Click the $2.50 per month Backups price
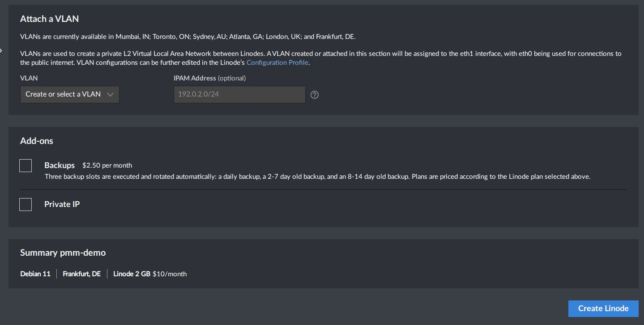Viewport: 644px width, 325px height. point(107,165)
